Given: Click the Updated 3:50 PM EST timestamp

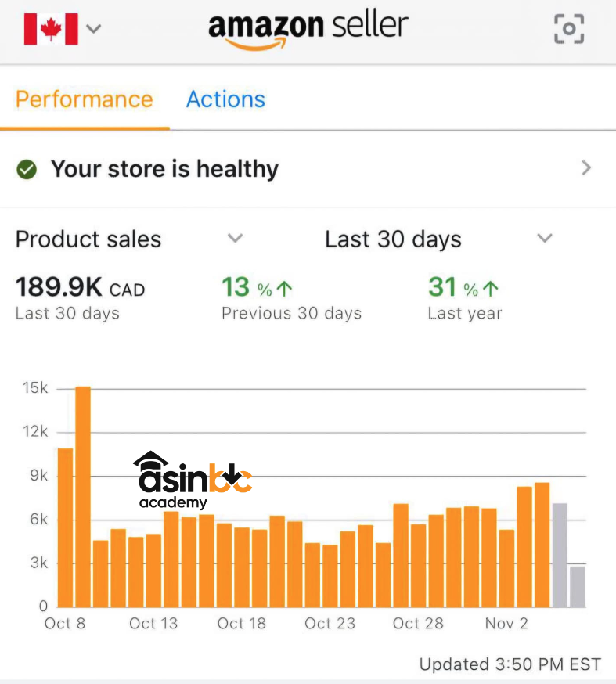Looking at the screenshot, I should click(x=510, y=664).
